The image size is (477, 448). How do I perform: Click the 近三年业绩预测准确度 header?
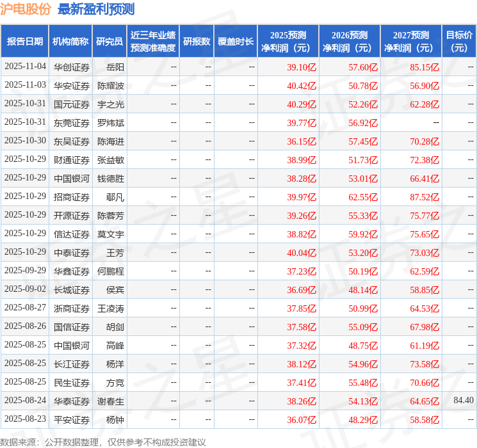pos(153,42)
